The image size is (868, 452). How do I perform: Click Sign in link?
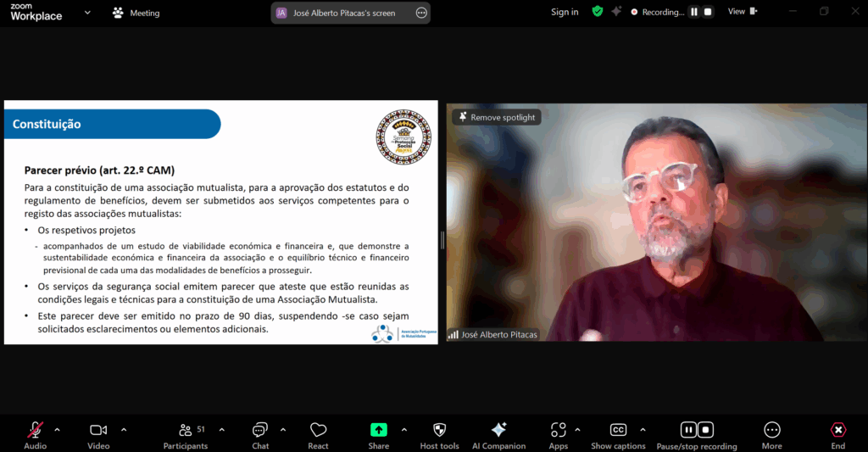click(565, 12)
